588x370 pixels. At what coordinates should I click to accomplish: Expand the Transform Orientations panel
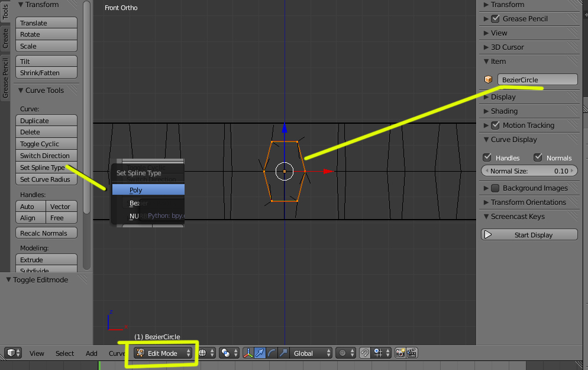528,202
